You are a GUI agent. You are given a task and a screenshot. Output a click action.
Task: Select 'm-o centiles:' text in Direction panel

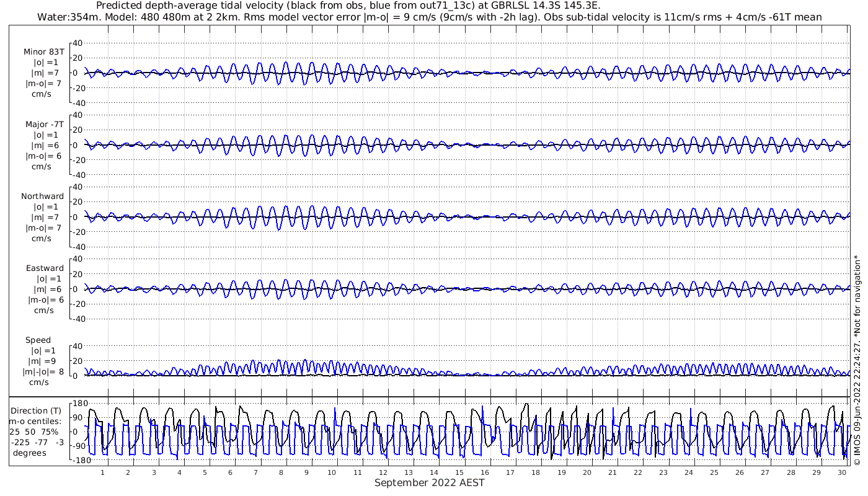tap(35, 421)
